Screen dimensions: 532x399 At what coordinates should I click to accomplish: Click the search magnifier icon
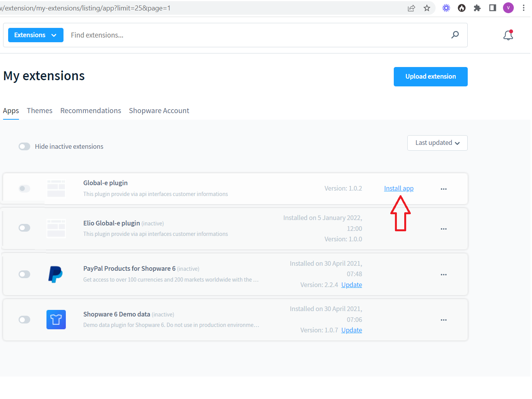click(455, 35)
